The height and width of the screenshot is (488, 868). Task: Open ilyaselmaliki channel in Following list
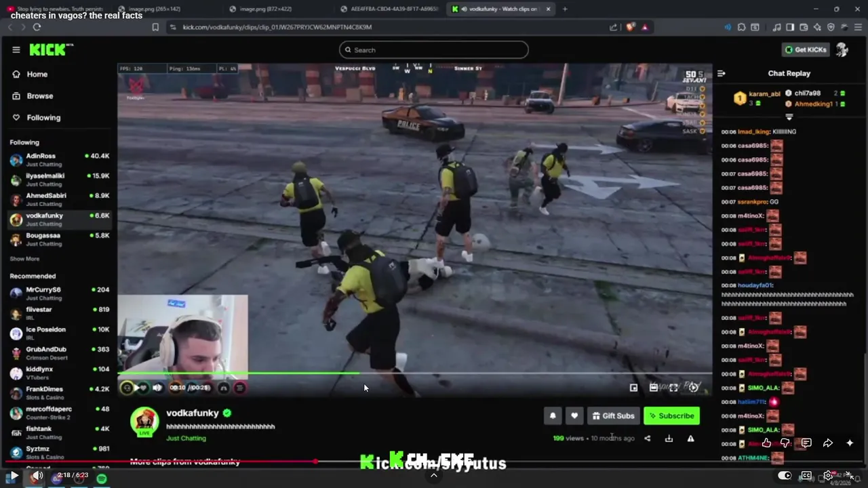60,180
